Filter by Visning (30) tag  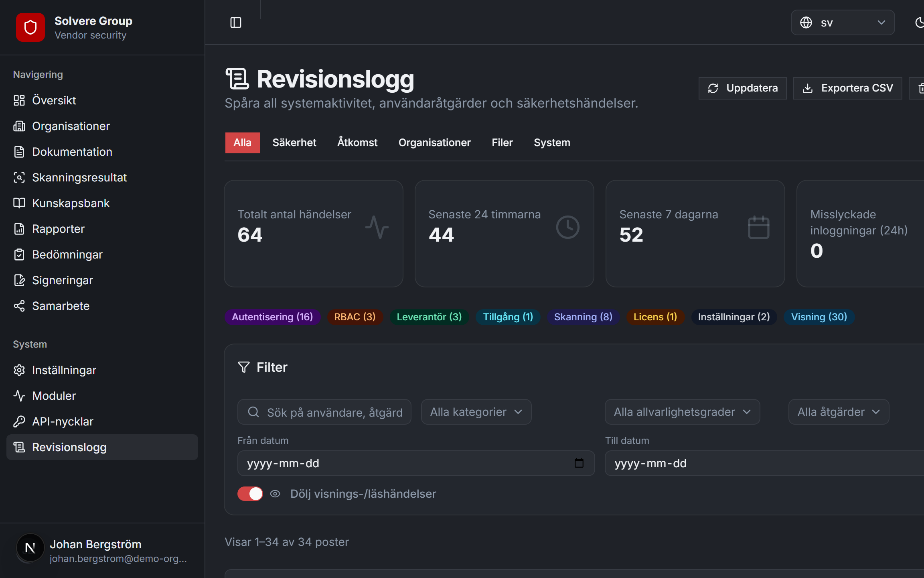click(819, 317)
